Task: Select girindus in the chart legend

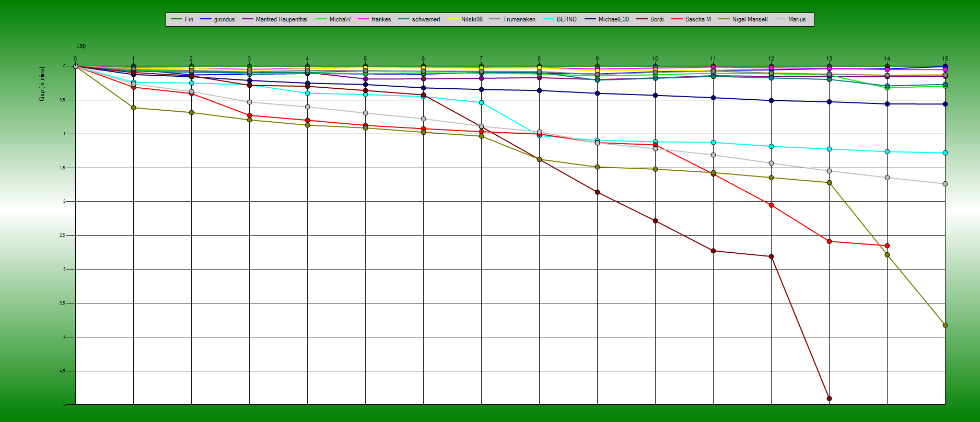Action: click(217, 19)
